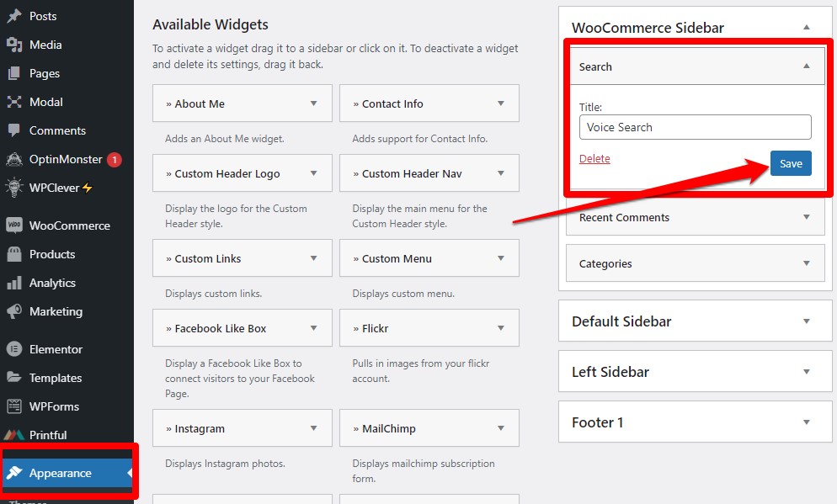Expand the Footer 1 sidebar area
The height and width of the screenshot is (504, 837).
(806, 422)
